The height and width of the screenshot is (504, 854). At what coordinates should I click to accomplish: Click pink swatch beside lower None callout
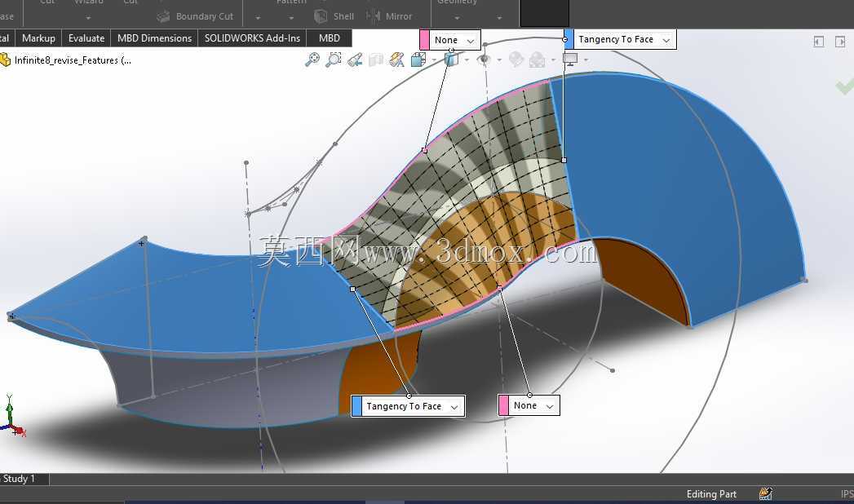[x=503, y=406]
